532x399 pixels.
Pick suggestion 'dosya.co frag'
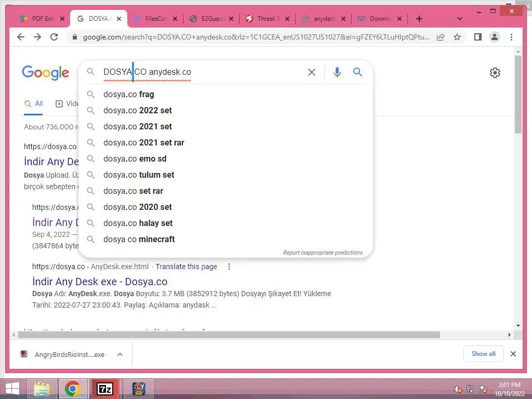(x=225, y=95)
